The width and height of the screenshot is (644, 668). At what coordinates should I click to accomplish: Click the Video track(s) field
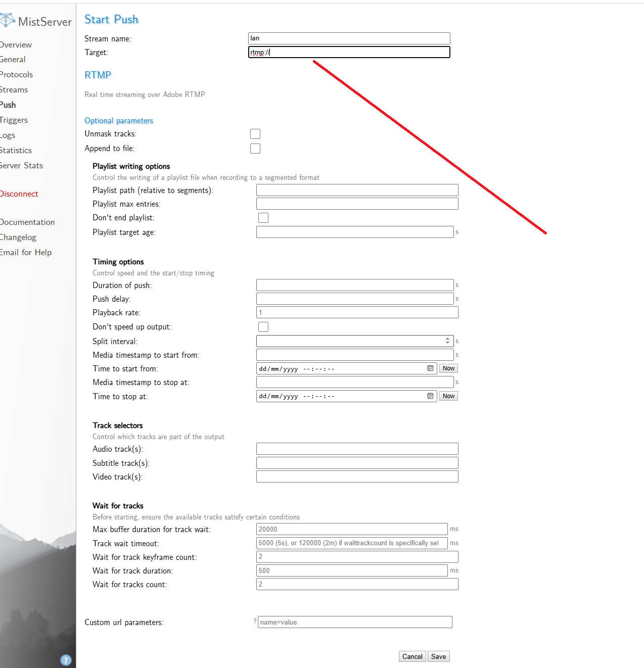pyautogui.click(x=357, y=476)
